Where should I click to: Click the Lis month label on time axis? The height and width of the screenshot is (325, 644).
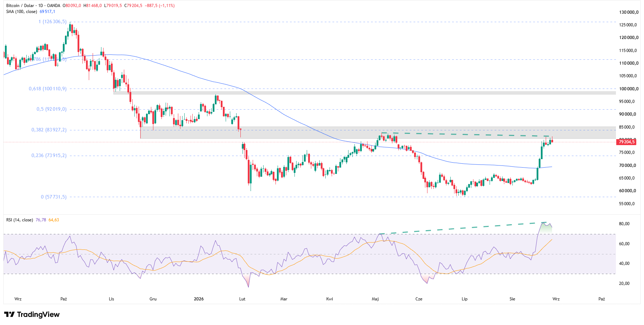(112, 299)
